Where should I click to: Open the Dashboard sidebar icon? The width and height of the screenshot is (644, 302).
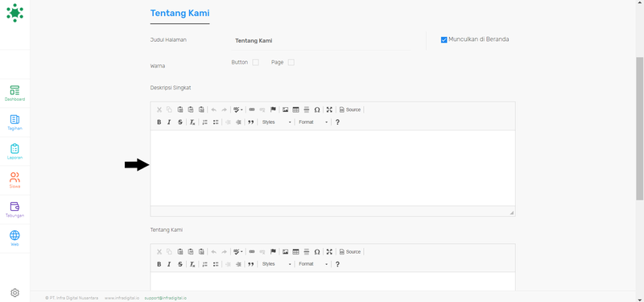point(14,93)
